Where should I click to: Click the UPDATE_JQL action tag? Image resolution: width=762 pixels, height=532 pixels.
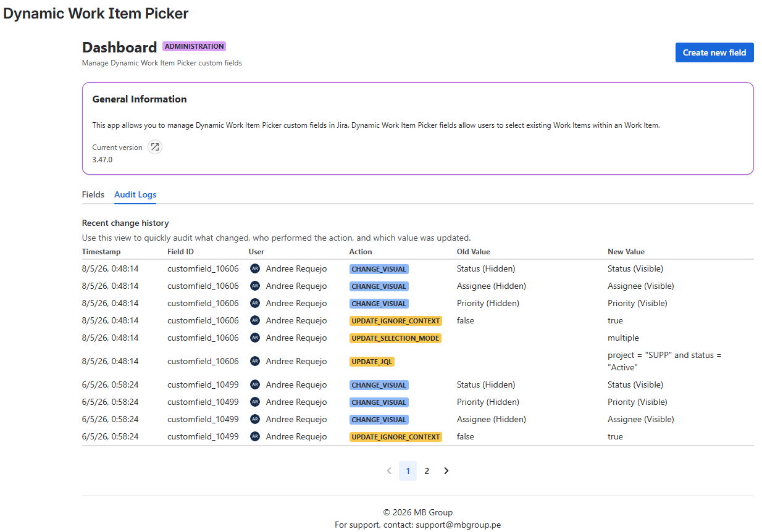pos(372,362)
